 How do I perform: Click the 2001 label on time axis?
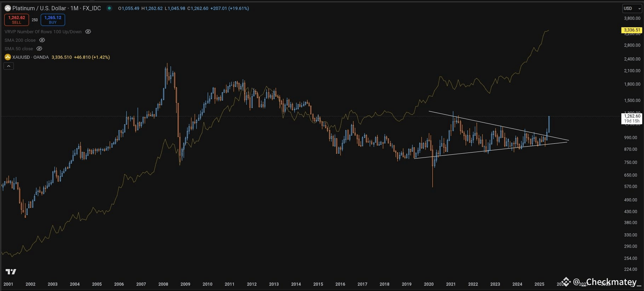pos(8,284)
